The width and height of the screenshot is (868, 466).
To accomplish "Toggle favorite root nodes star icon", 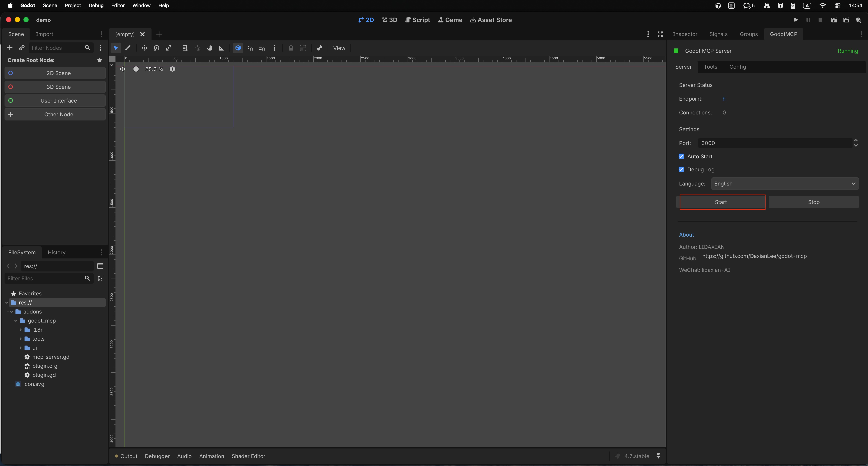I will pos(100,60).
